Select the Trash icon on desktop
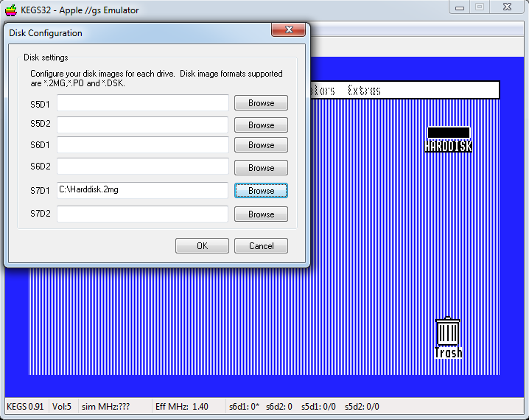 coord(448,337)
